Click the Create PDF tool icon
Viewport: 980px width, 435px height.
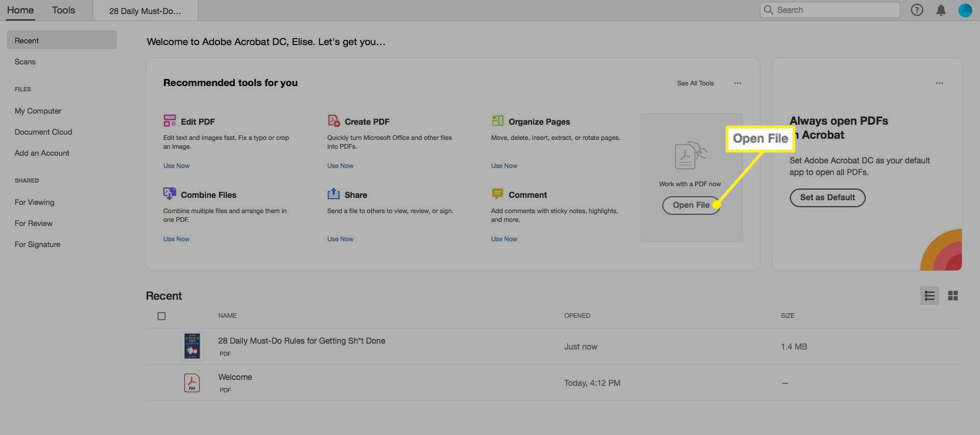[334, 121]
